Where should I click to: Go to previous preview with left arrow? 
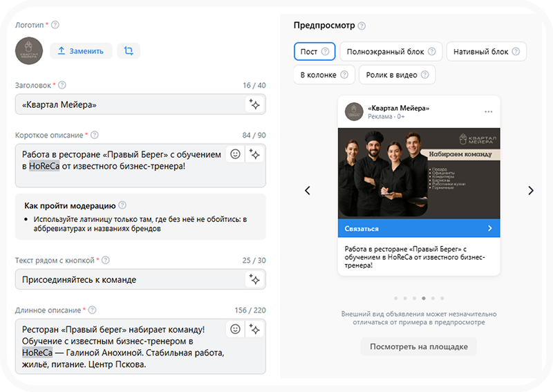(x=308, y=191)
